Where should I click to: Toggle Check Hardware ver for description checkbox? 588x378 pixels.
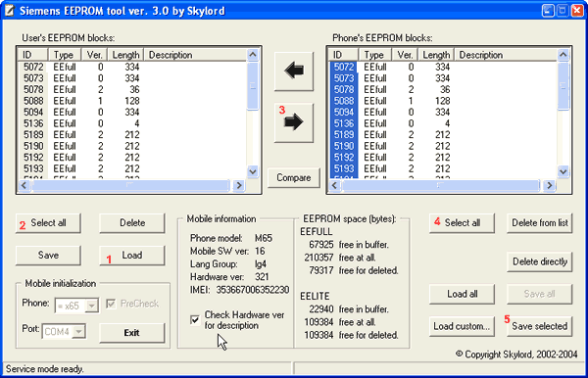point(195,320)
